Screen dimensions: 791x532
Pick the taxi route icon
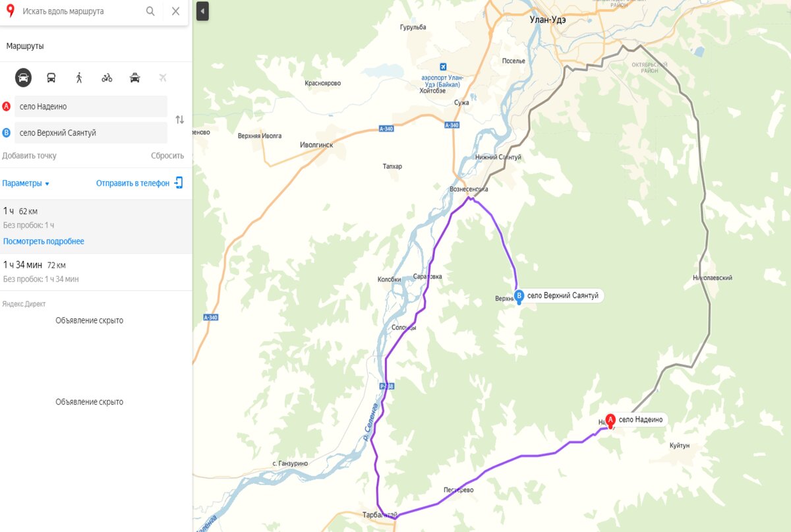(x=134, y=78)
